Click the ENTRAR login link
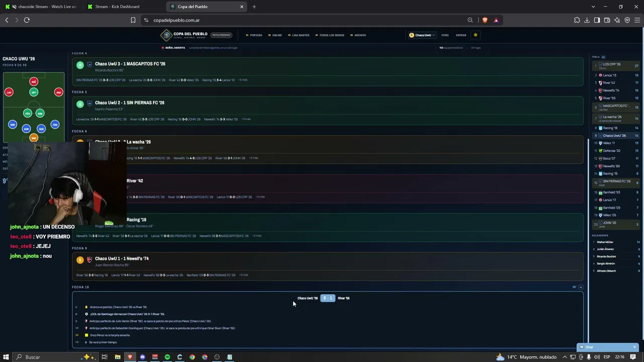 point(461,35)
